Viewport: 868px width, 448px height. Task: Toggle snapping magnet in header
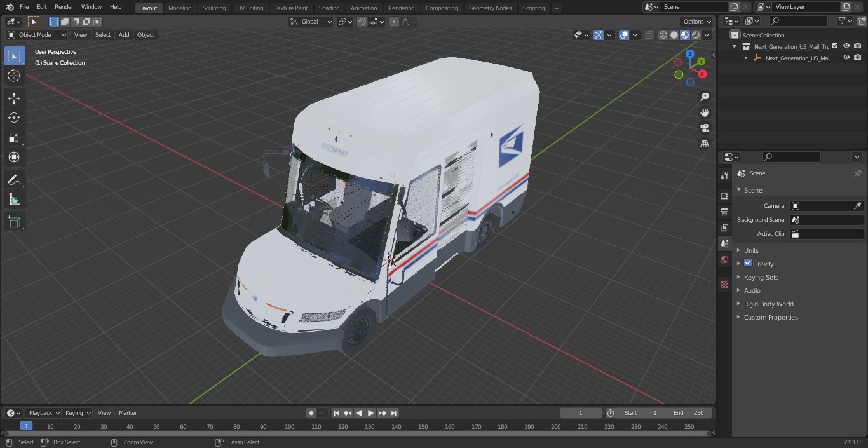362,22
